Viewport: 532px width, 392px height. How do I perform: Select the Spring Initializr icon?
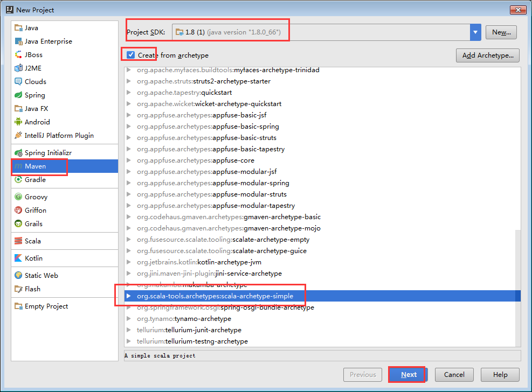tap(18, 153)
